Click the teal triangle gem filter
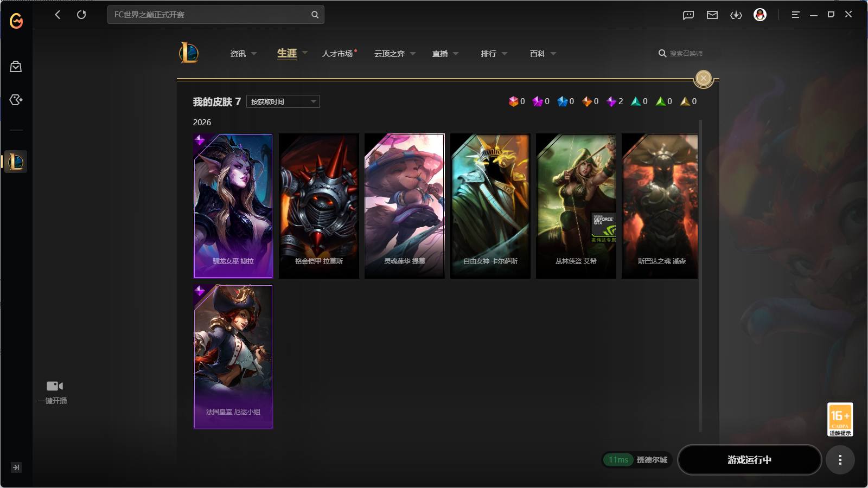The width and height of the screenshot is (868, 488). pos(636,101)
